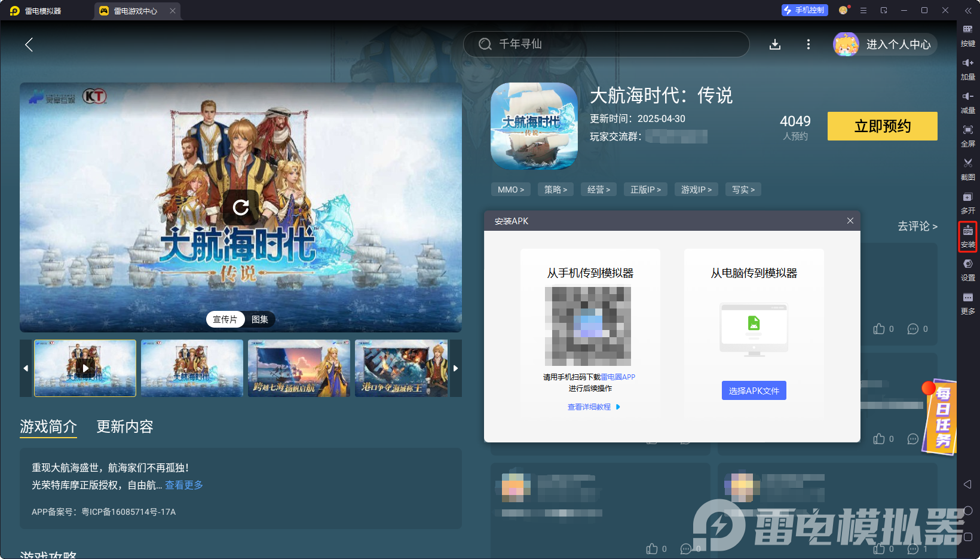
Task: Click the Android back triangle button
Action: point(968,484)
